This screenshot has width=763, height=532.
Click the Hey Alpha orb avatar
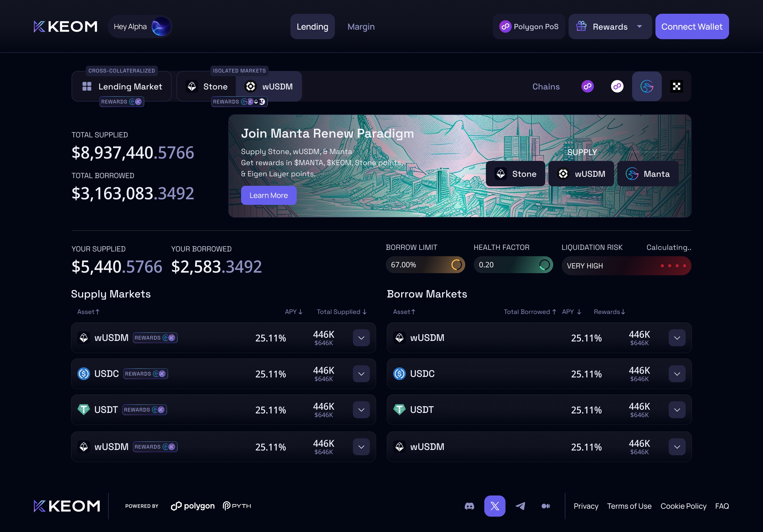click(x=161, y=26)
